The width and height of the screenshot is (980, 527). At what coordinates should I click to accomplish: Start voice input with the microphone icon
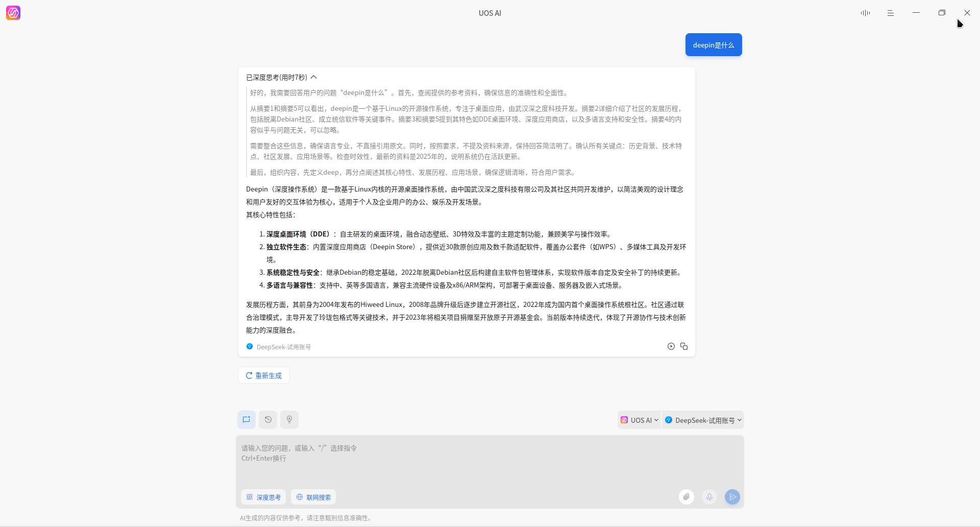click(709, 497)
